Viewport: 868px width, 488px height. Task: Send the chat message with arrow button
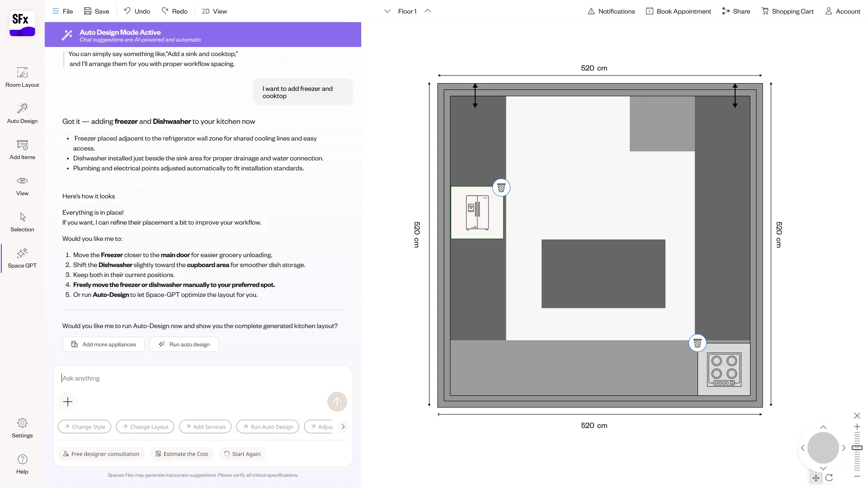pyautogui.click(x=337, y=402)
